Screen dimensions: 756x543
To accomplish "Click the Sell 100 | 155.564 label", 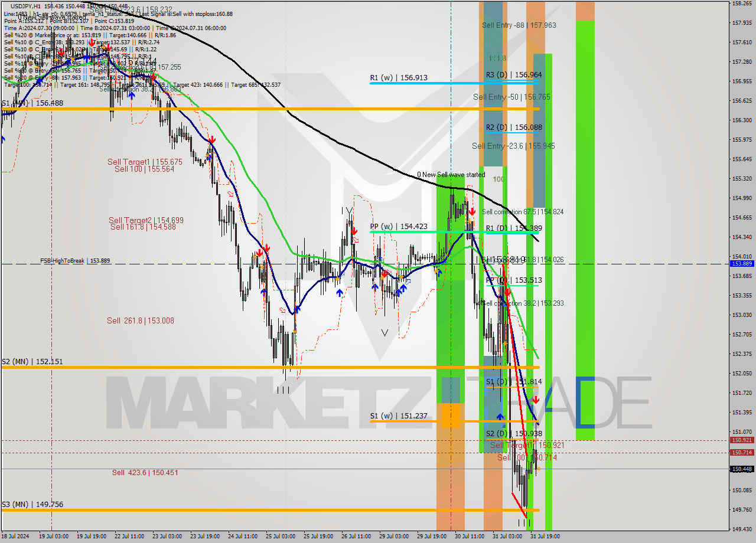I will tap(145, 169).
